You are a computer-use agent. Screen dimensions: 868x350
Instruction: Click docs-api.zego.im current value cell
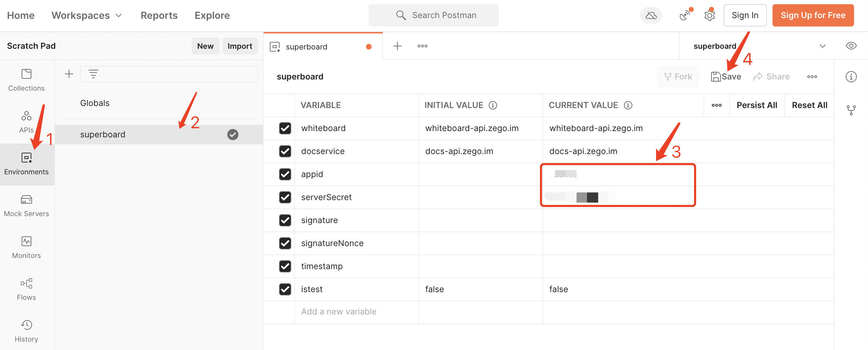688,151
